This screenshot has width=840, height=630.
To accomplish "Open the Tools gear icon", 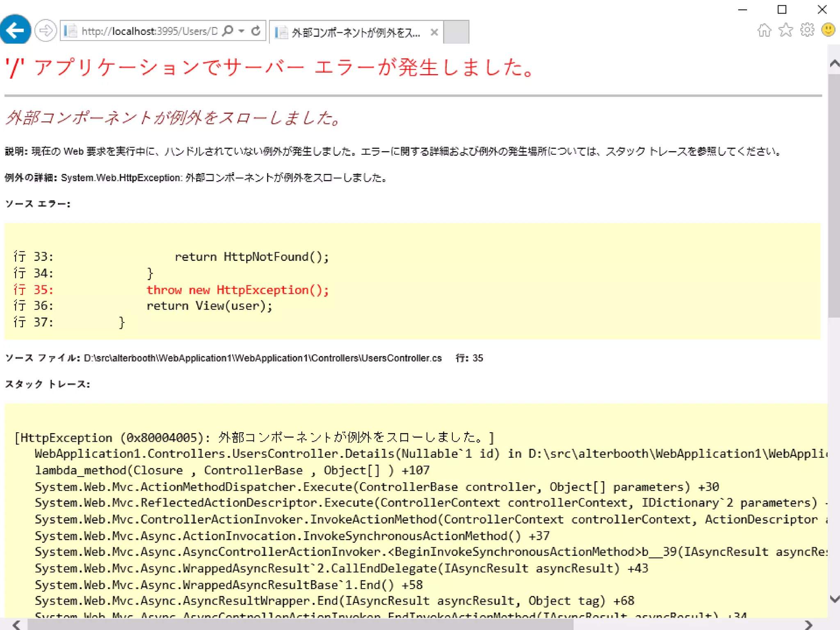I will pyautogui.click(x=807, y=30).
